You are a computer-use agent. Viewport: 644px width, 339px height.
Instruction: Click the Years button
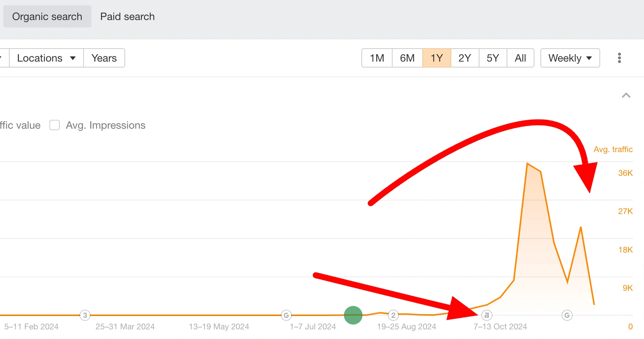tap(104, 58)
